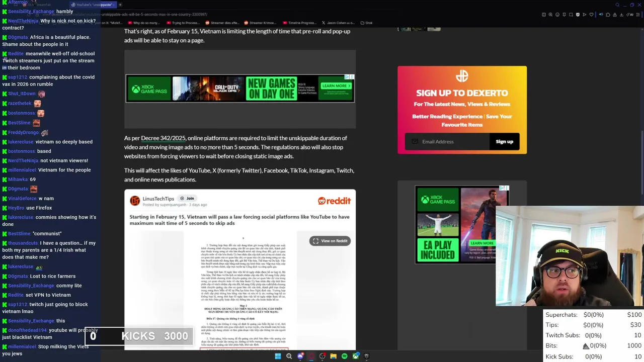Click chat username donofthedead194

coord(27,330)
